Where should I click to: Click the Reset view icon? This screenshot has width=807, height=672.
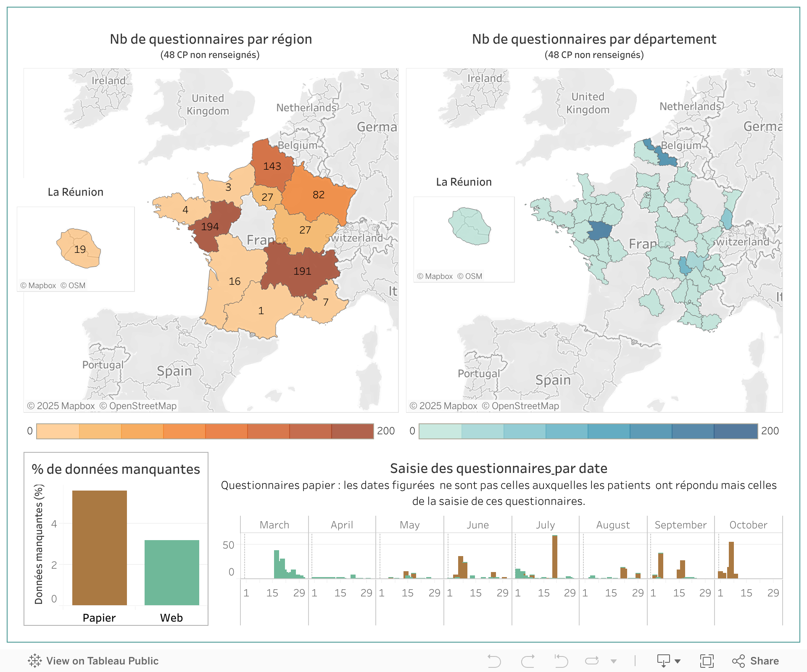pyautogui.click(x=561, y=661)
